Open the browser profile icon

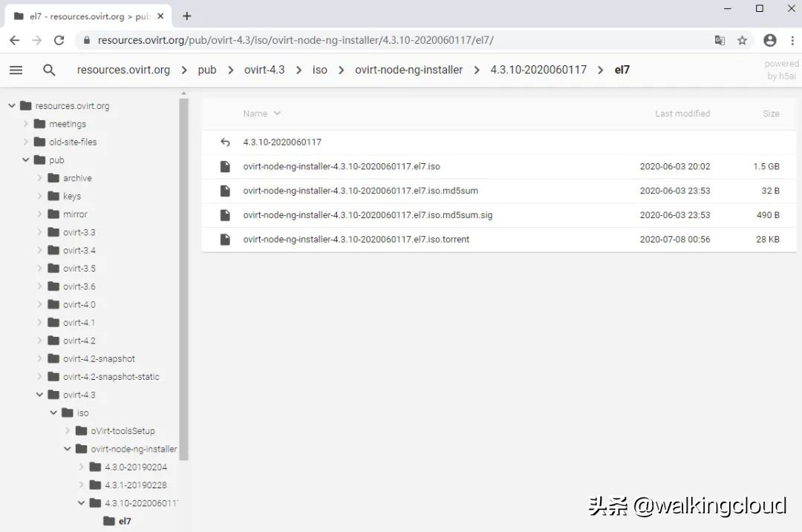[769, 40]
